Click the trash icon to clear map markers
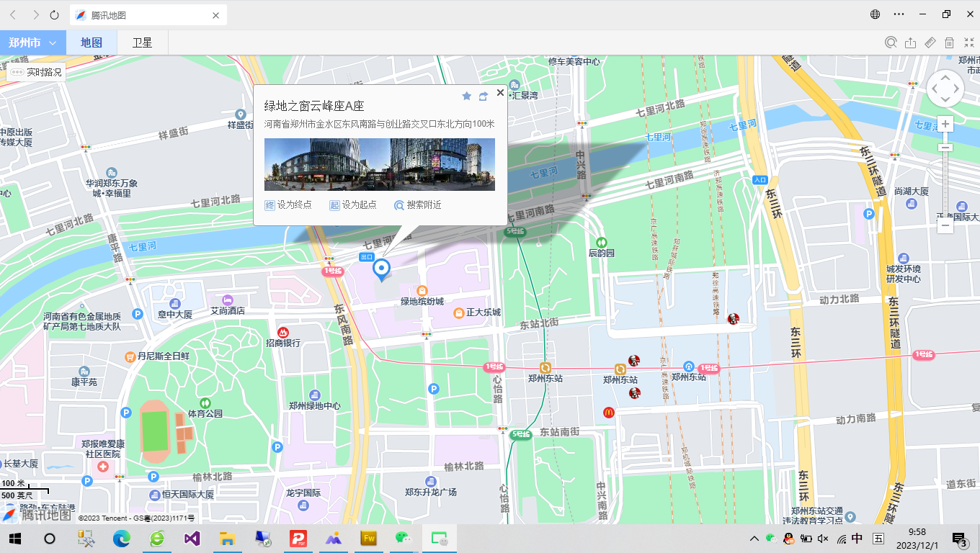Viewport: 980px width, 553px height. click(x=950, y=42)
